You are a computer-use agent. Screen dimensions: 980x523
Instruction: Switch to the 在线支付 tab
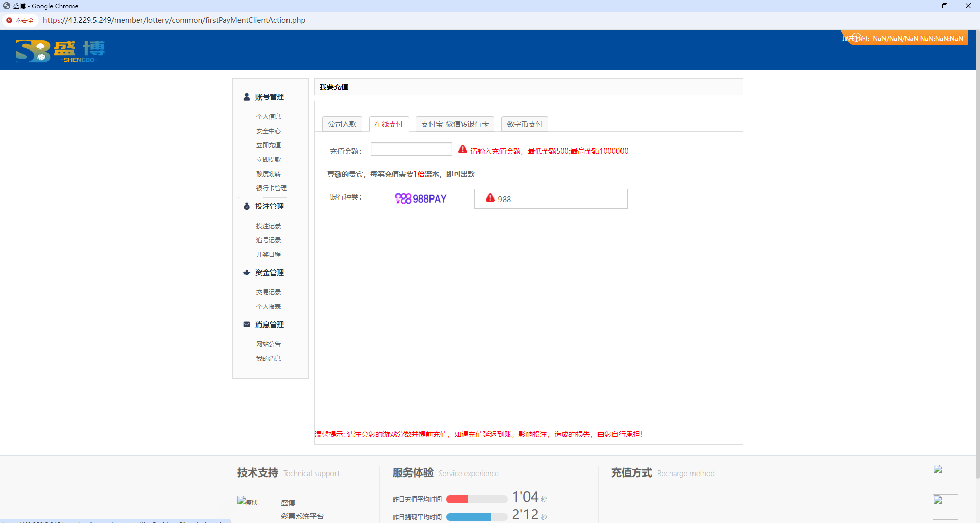[389, 124]
